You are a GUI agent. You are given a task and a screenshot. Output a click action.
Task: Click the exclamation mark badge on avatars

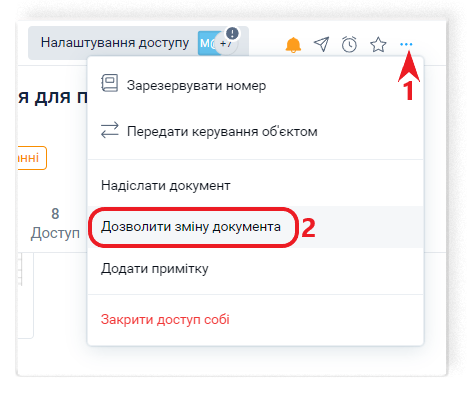click(x=232, y=33)
